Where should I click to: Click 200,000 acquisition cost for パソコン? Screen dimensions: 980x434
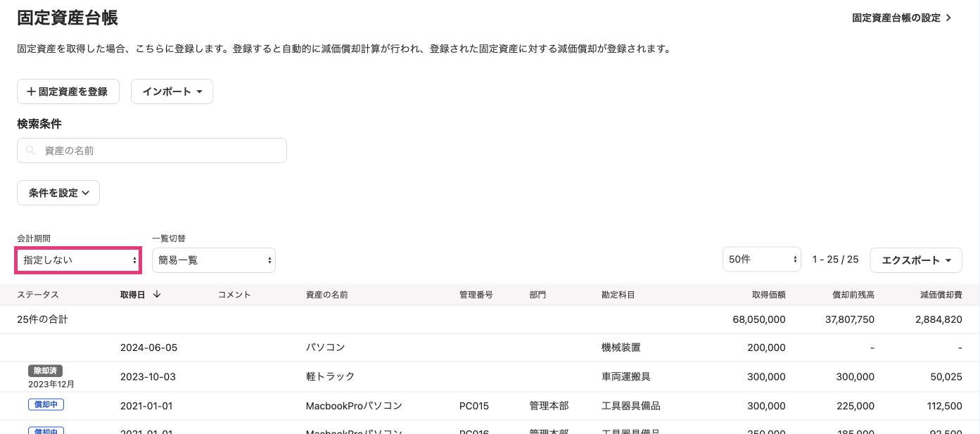click(x=767, y=347)
